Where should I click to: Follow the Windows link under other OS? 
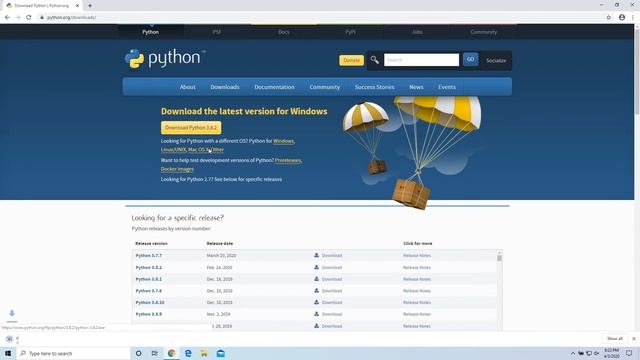point(283,141)
